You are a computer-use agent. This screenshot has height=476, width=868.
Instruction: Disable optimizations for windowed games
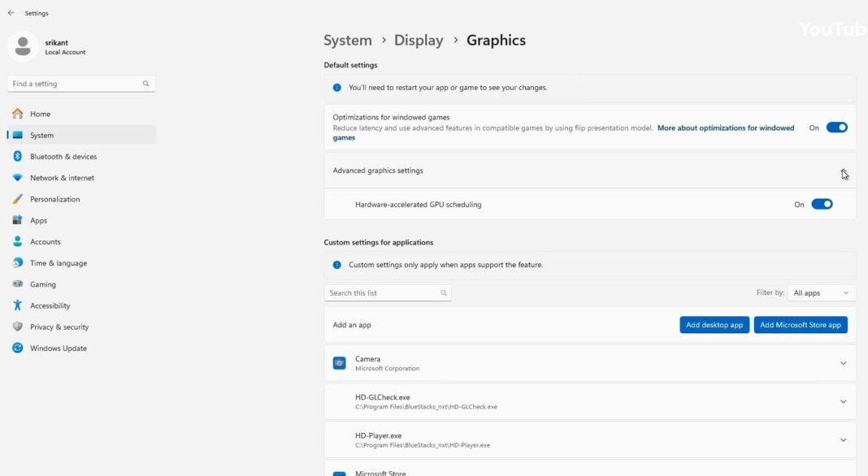837,128
